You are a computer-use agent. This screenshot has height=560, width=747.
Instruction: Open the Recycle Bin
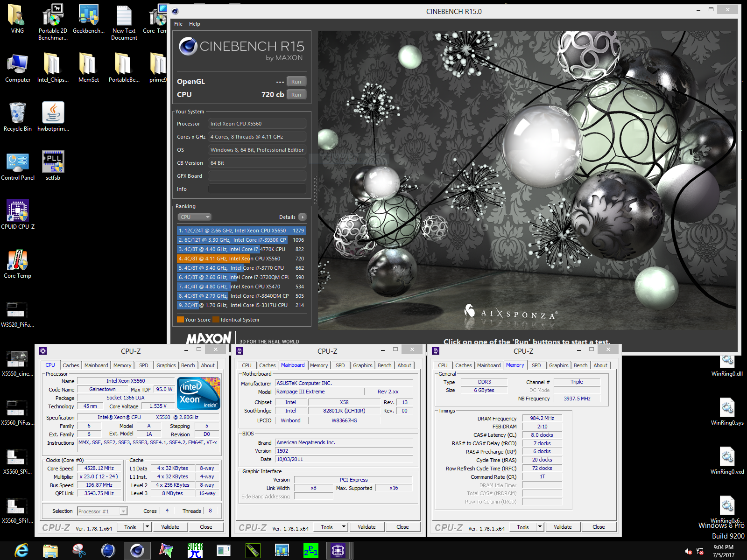click(x=18, y=117)
